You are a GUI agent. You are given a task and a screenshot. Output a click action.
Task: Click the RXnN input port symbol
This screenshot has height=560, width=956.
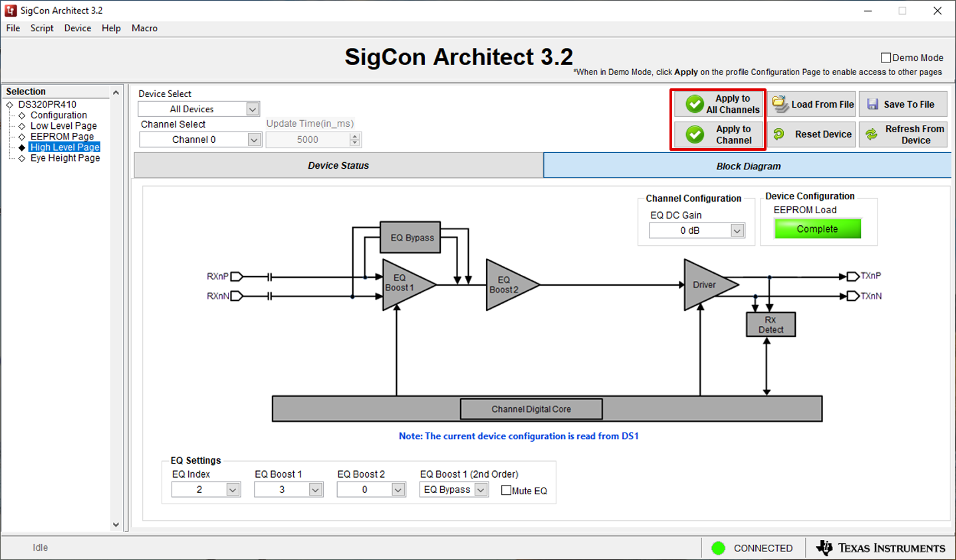tap(237, 296)
